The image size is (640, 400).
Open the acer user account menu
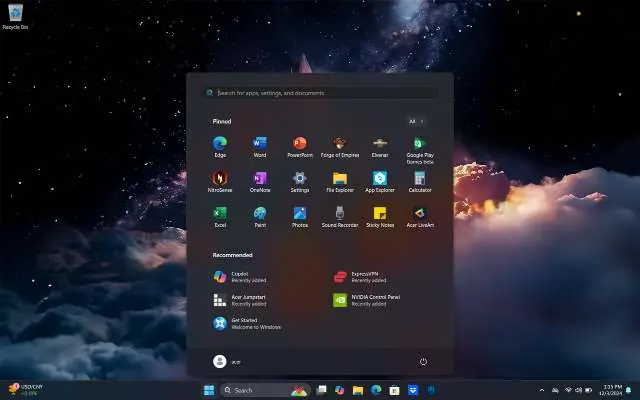click(227, 362)
